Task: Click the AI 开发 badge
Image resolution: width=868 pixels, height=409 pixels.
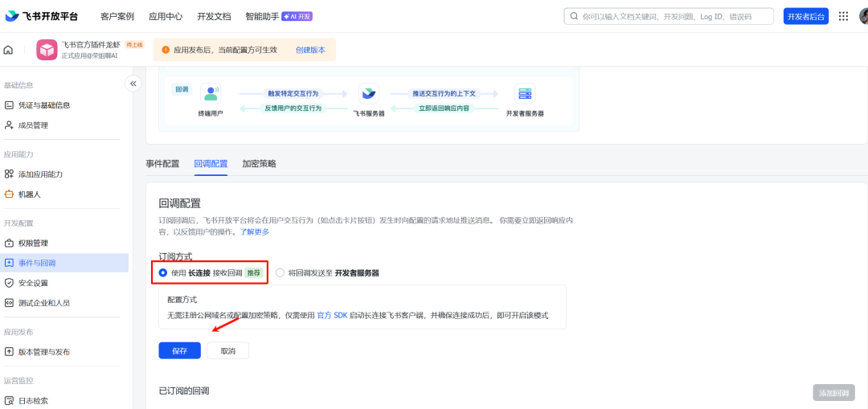Action: [x=297, y=17]
